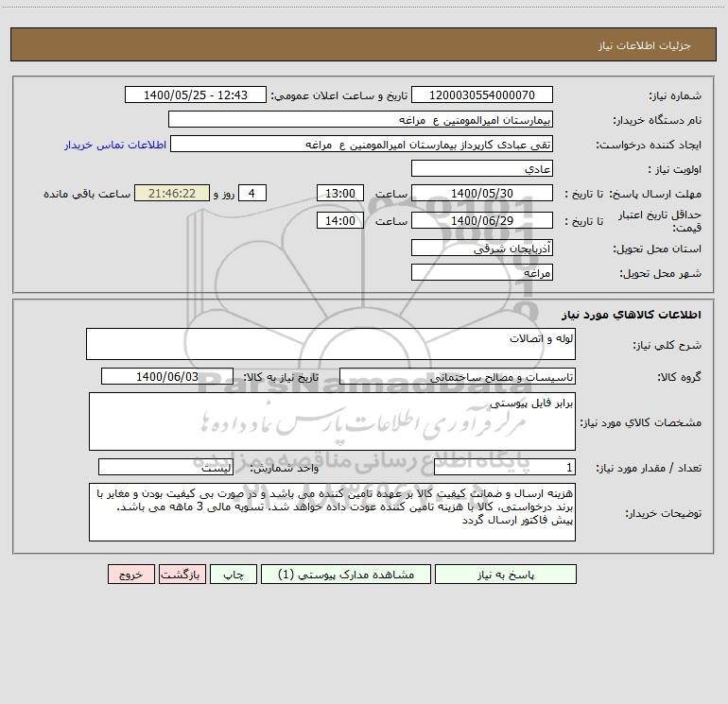Click the quantity field containing 1
728x704 pixels.
[505, 468]
